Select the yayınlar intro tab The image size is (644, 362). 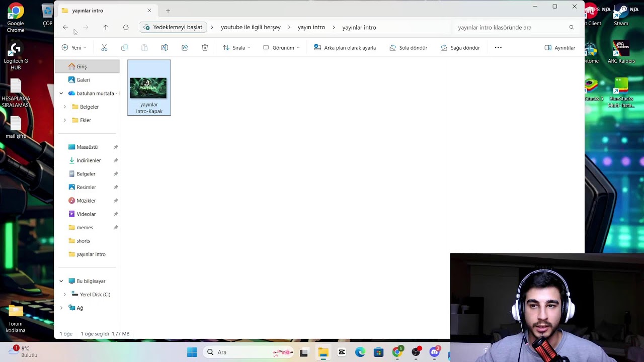click(x=107, y=11)
